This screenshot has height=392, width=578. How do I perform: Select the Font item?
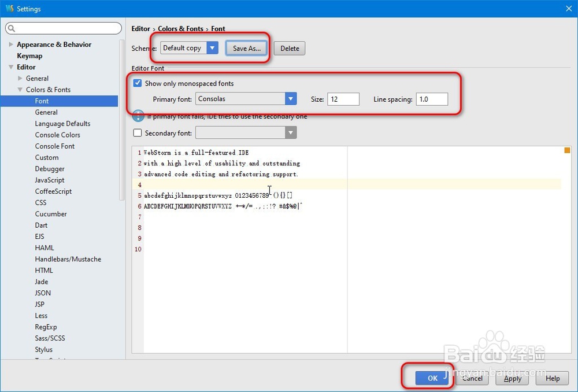pyautogui.click(x=59, y=101)
